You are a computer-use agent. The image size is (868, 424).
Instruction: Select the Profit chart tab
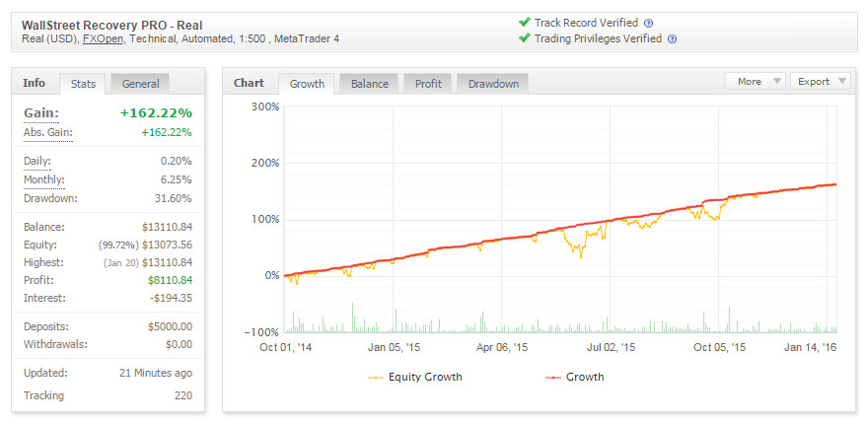(x=428, y=84)
